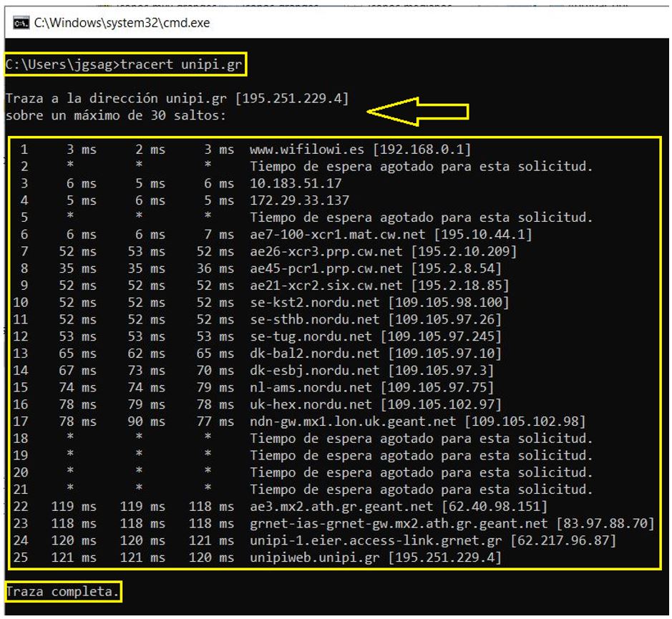
Task: Click hop 19 timeout message text
Action: click(422, 455)
